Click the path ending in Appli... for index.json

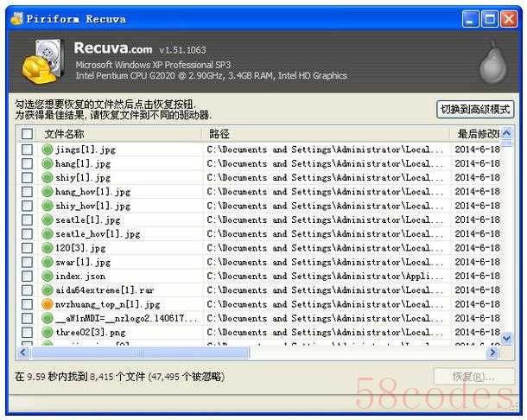[325, 276]
